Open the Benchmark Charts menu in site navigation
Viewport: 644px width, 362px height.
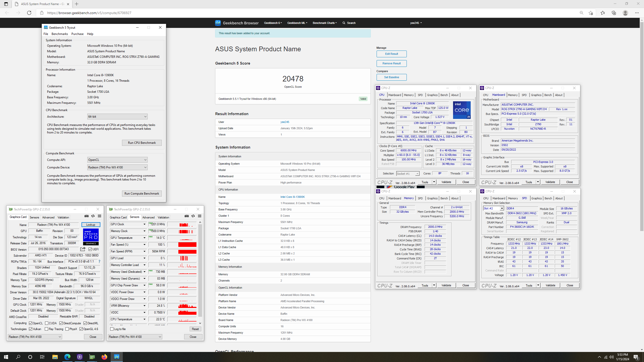tap(325, 23)
